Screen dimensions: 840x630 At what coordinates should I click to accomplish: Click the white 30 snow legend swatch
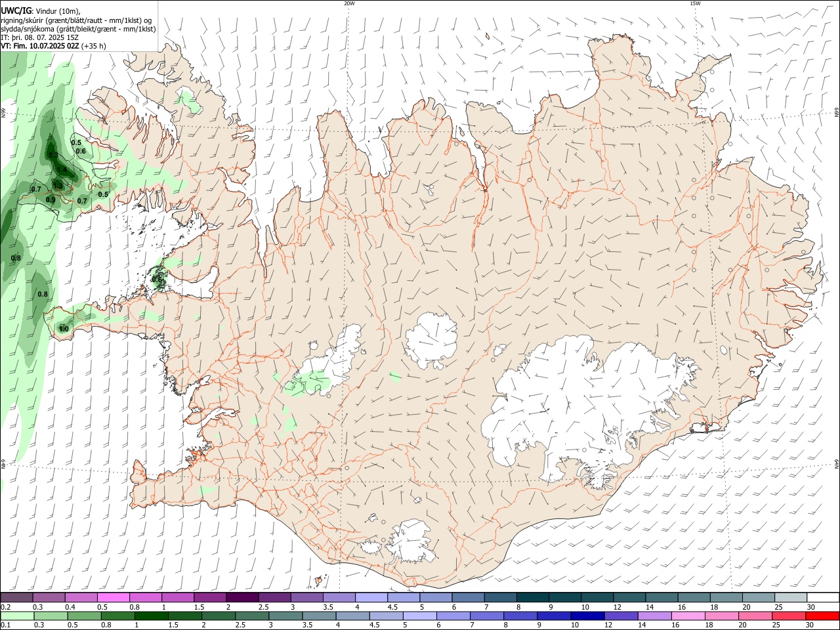(824, 597)
